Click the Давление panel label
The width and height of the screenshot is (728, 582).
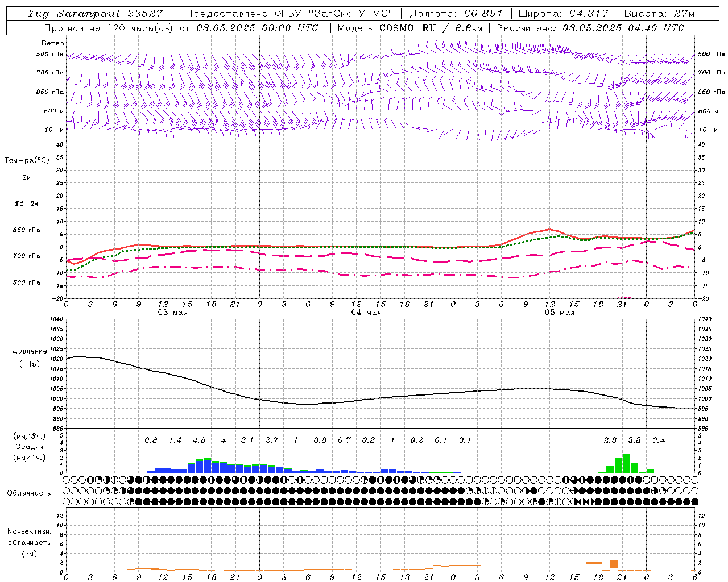30,351
